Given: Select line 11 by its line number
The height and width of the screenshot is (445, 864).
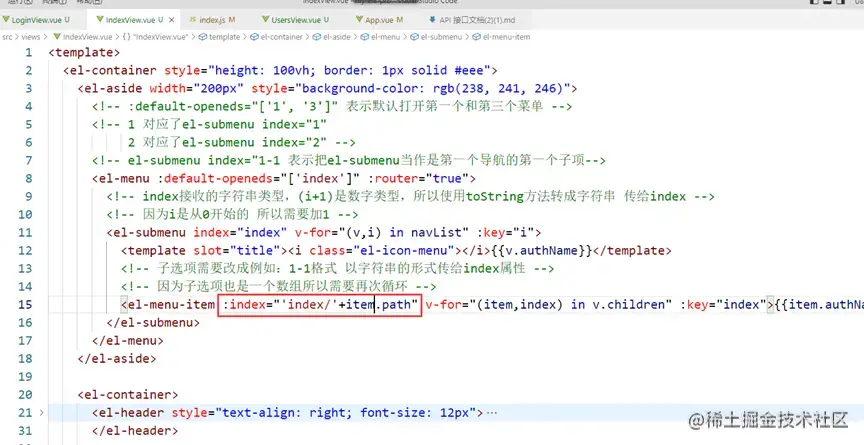Looking at the screenshot, I should pos(25,232).
